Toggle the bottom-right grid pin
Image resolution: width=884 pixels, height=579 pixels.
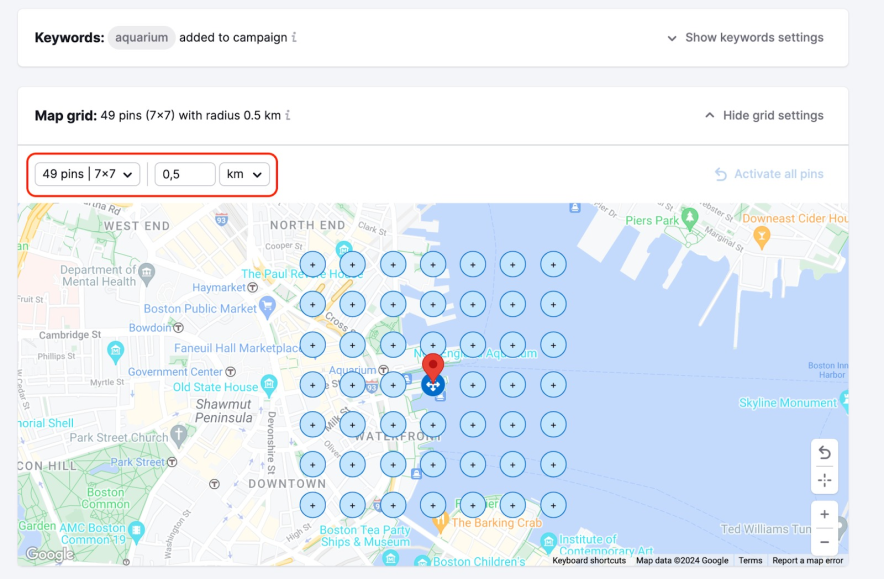click(553, 504)
